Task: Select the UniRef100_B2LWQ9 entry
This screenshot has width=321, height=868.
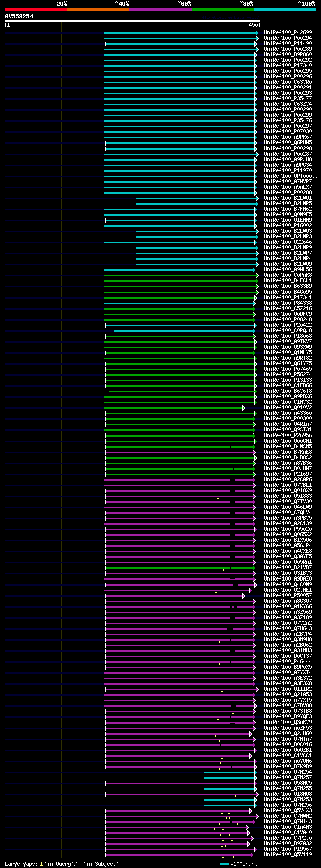Action: [288, 264]
